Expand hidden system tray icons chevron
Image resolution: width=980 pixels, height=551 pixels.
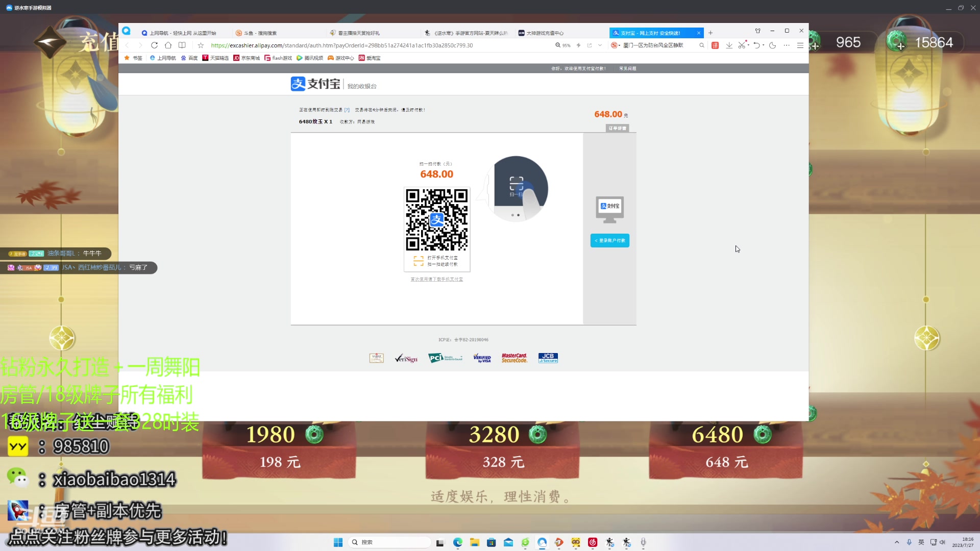click(897, 542)
